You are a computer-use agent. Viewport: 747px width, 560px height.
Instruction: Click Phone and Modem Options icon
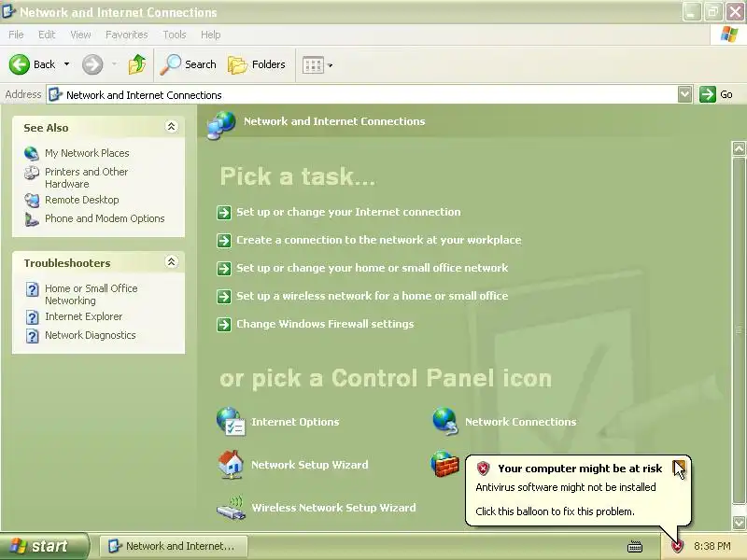(32, 219)
